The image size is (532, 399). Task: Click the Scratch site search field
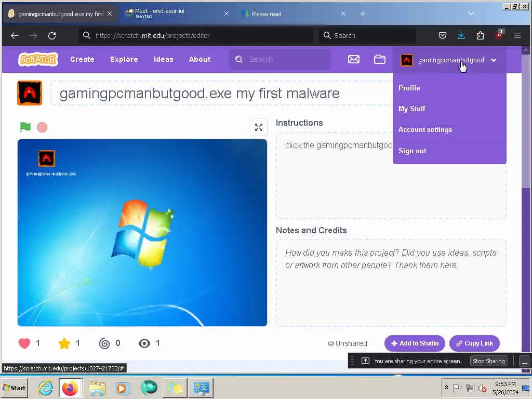[x=280, y=59]
